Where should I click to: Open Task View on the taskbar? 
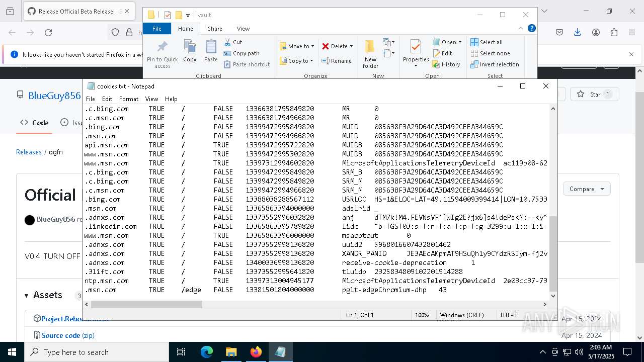182,352
